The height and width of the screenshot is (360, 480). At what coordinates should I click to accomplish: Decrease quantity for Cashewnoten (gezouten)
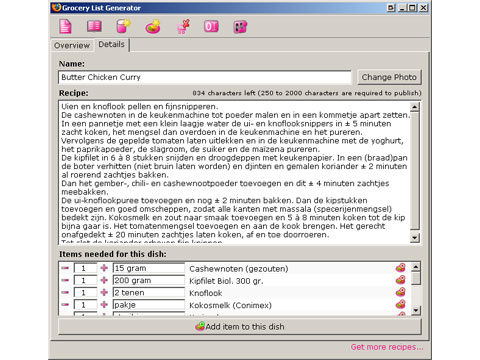pyautogui.click(x=65, y=268)
